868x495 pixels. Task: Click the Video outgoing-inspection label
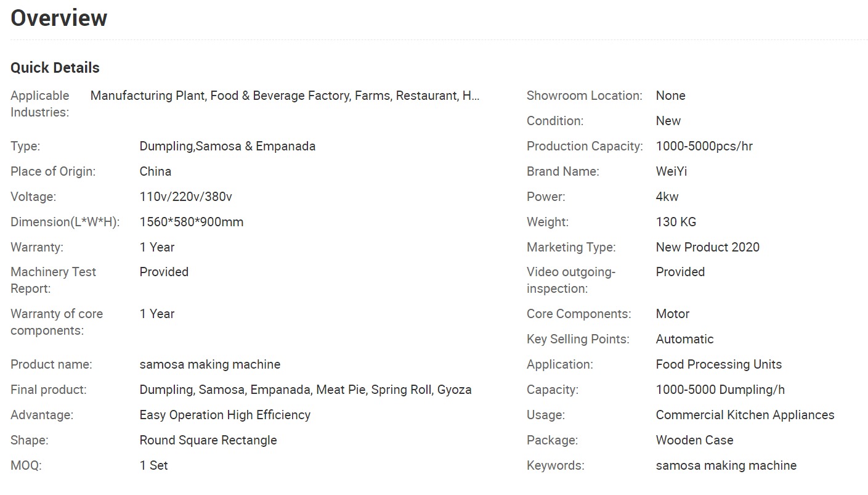click(571, 280)
